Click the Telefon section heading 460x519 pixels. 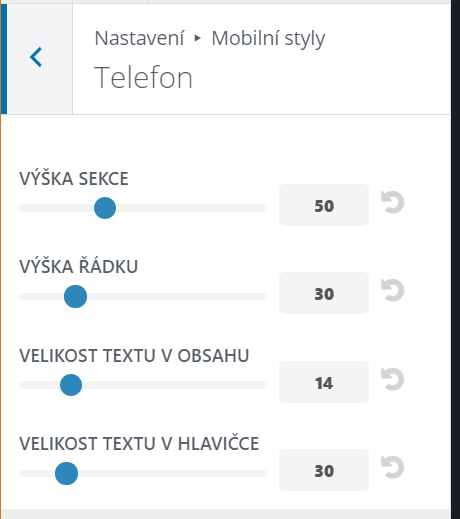click(143, 78)
